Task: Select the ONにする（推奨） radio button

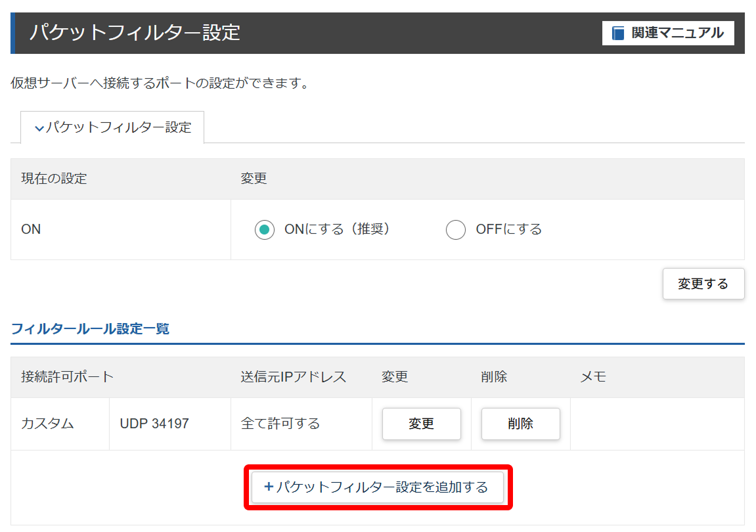Action: point(265,230)
